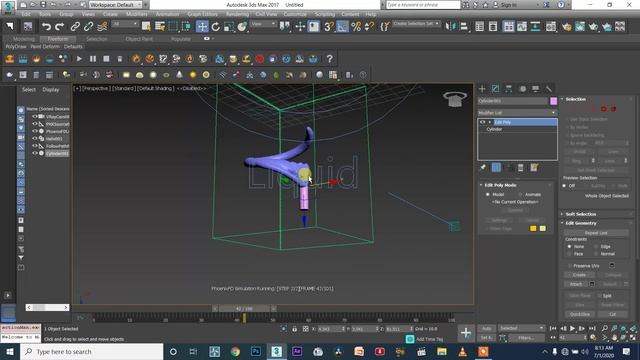Open the Display menu in Scene Explorer
Screen dimensions: 640x360
(x=51, y=89)
